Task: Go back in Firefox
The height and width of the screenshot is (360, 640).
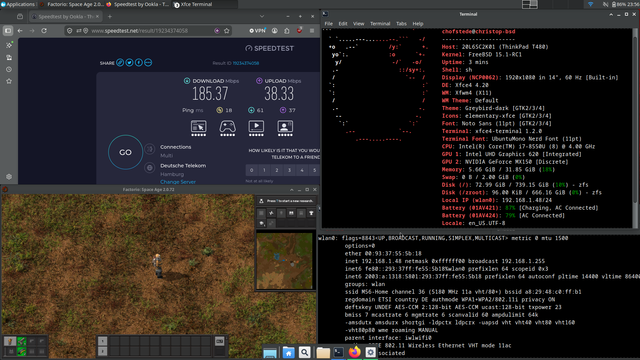Action: pyautogui.click(x=20, y=31)
